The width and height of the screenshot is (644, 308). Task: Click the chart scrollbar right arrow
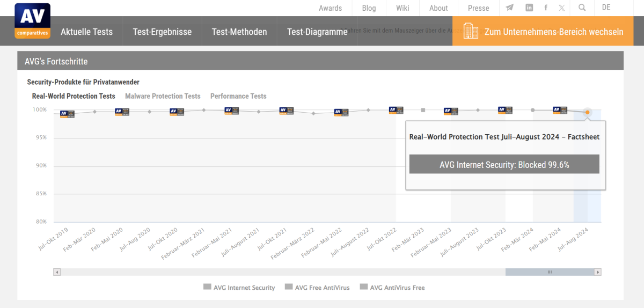(598, 272)
